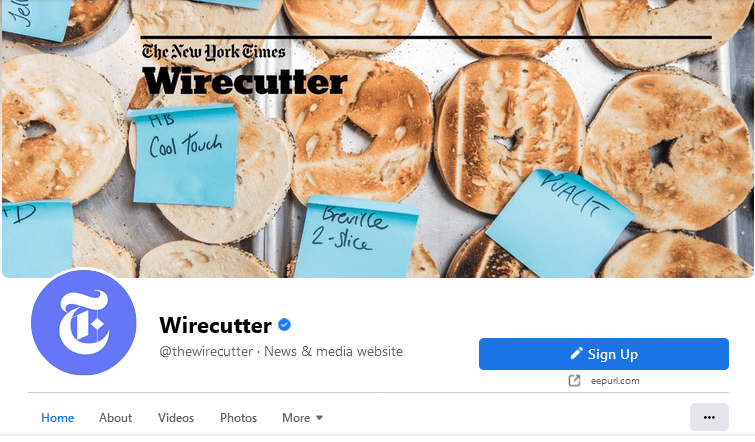
Task: Open the Wirecutter profile picture logo
Action: (x=84, y=323)
